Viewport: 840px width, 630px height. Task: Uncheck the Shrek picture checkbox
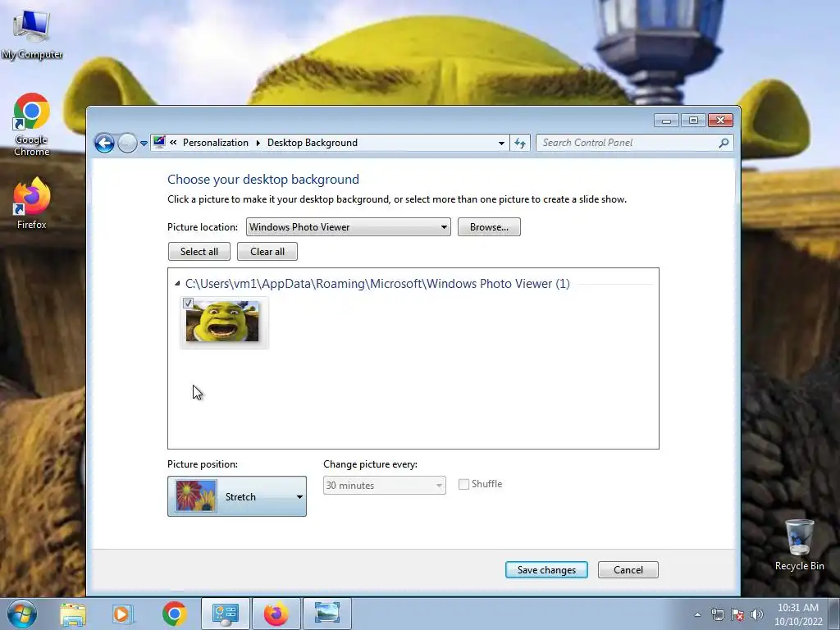point(188,304)
